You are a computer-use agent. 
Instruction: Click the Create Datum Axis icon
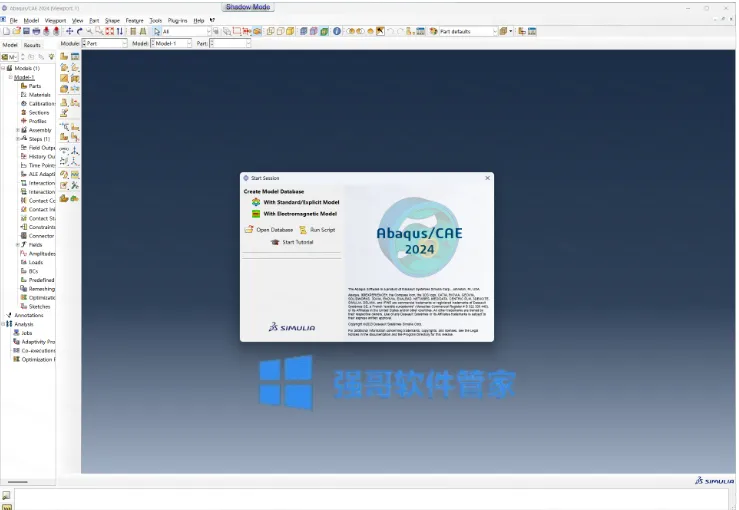(x=75, y=151)
